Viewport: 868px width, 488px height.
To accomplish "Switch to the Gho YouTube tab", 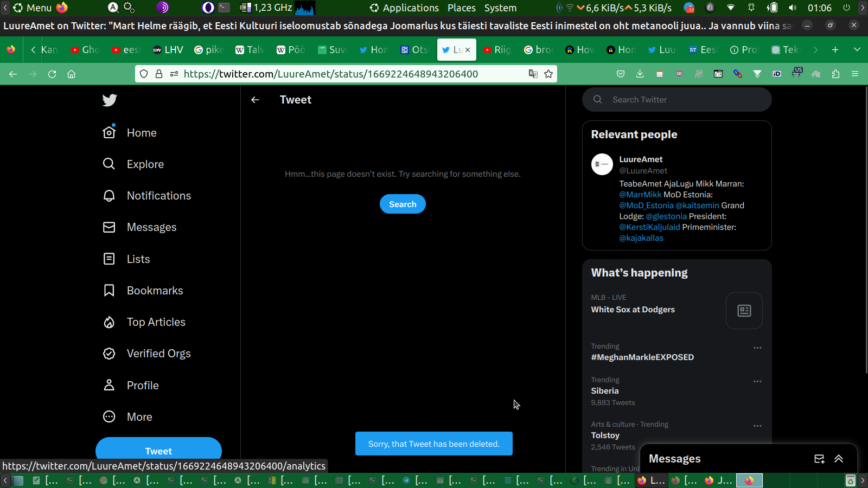I will point(86,50).
